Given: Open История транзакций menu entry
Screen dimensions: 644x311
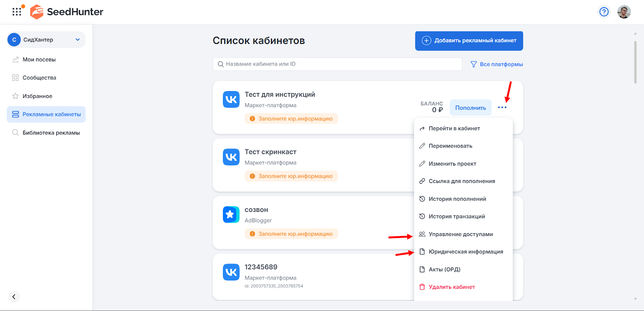Looking at the screenshot, I should [456, 217].
